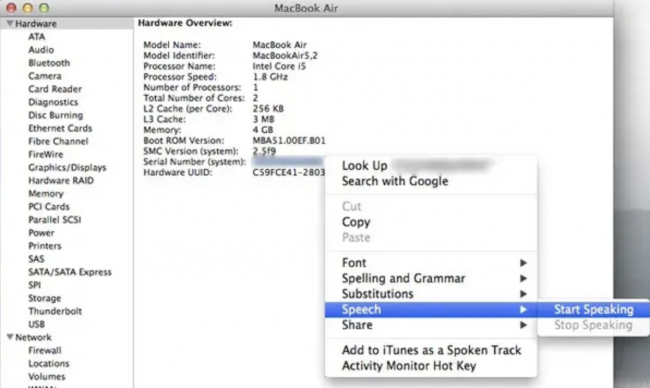Select Thunderbolt in the sidebar
Image resolution: width=650 pixels, height=388 pixels.
pyautogui.click(x=55, y=311)
